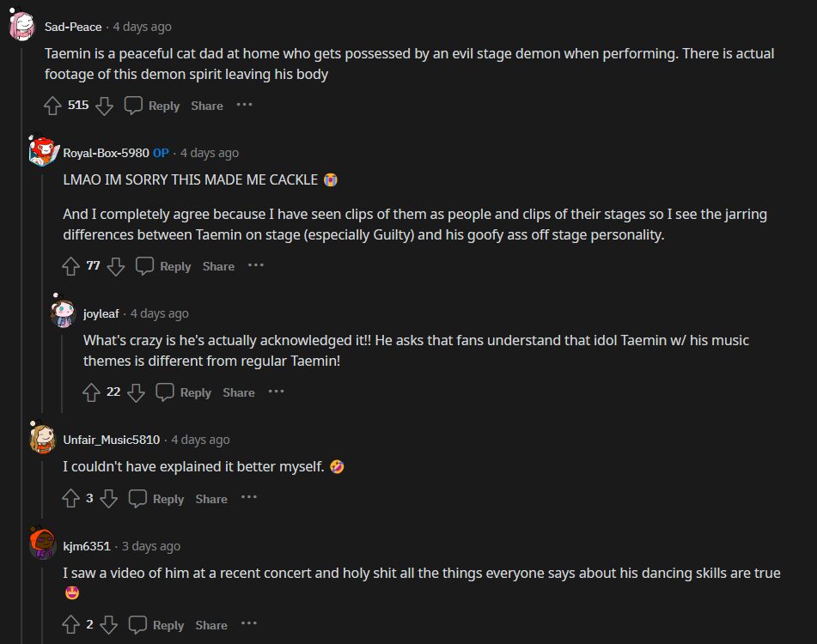
Task: Downvote Sad-Peace's top comment
Action: click(104, 106)
